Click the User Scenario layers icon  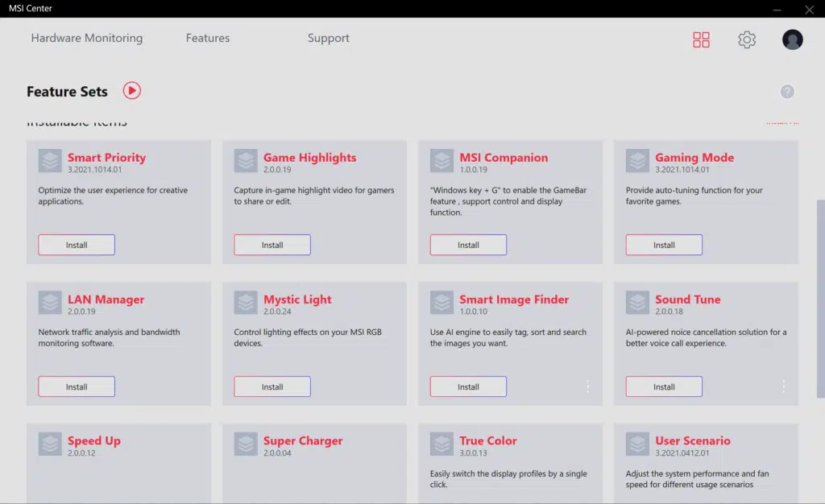coord(637,444)
